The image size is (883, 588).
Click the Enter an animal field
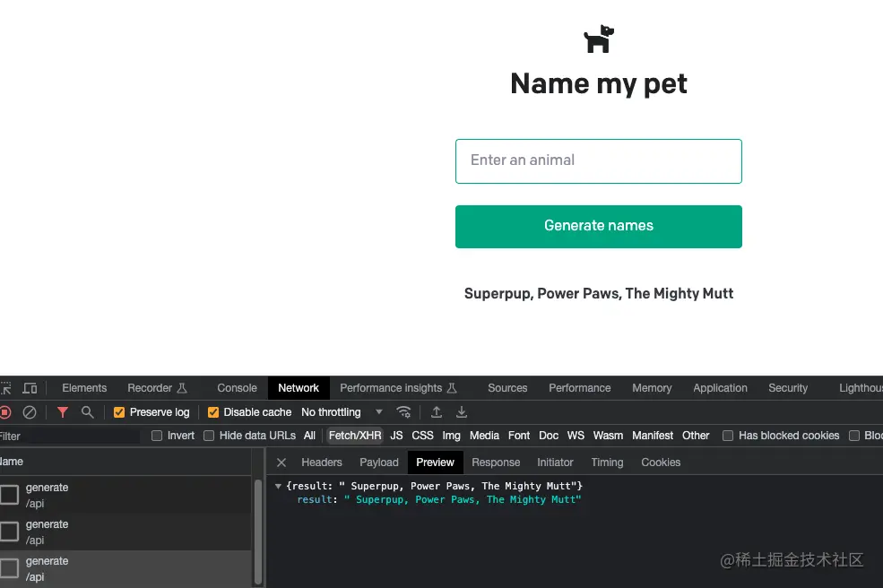click(x=598, y=161)
